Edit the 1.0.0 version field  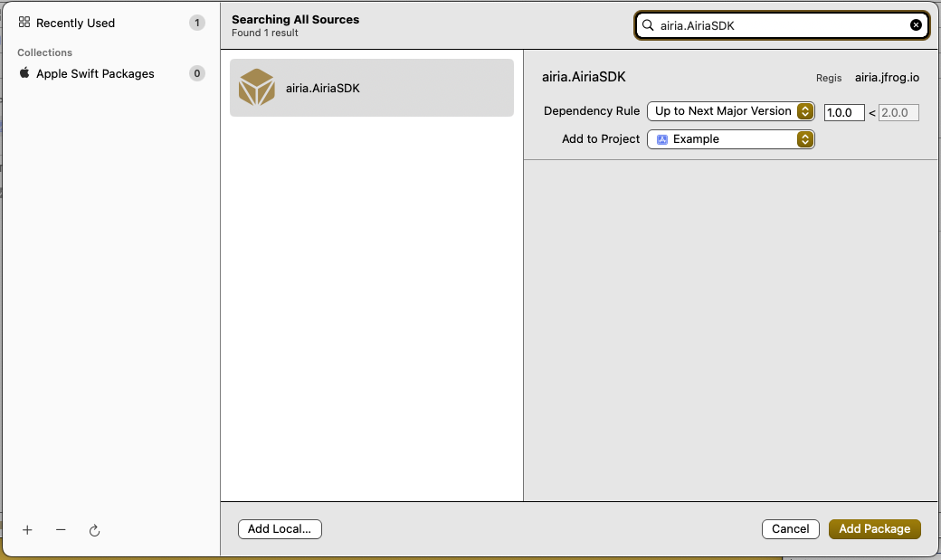pyautogui.click(x=843, y=112)
